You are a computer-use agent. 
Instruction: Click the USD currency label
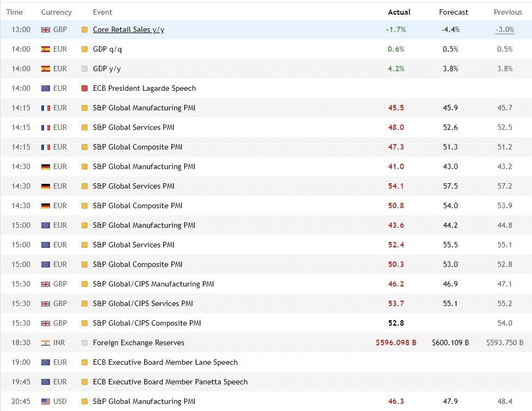pos(60,402)
